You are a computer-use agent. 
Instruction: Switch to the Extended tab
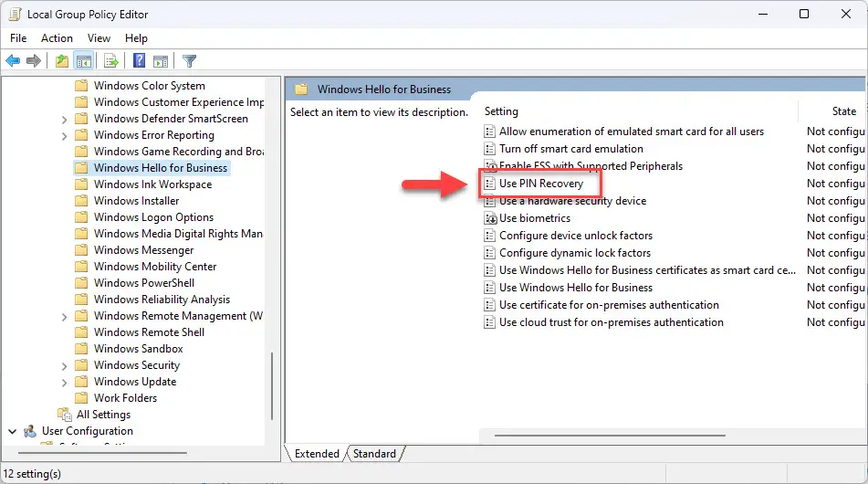click(317, 454)
